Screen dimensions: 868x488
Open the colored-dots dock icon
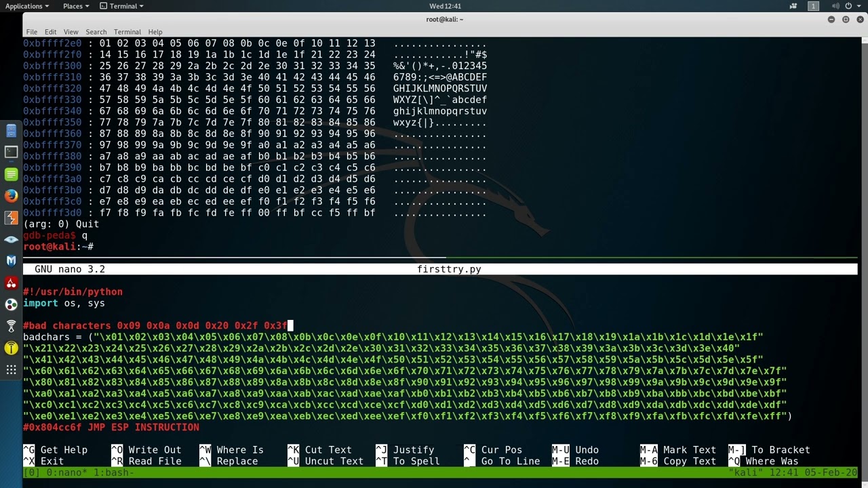click(11, 304)
